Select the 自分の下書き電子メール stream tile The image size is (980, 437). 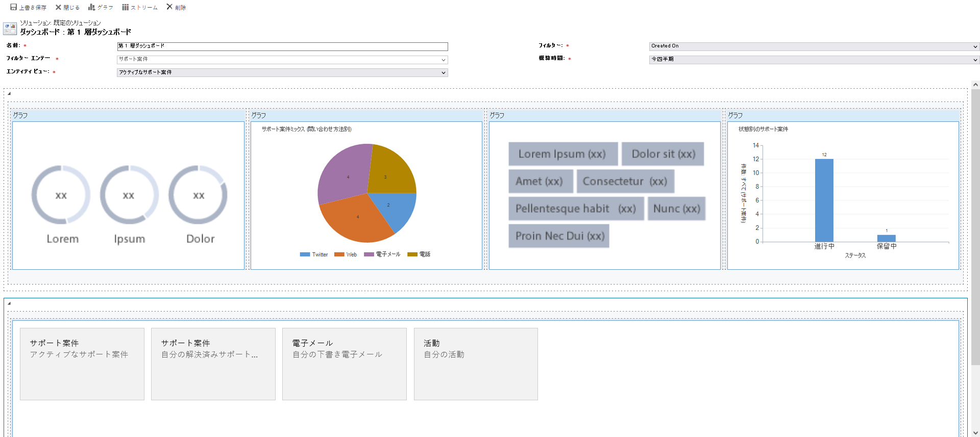pos(344,364)
